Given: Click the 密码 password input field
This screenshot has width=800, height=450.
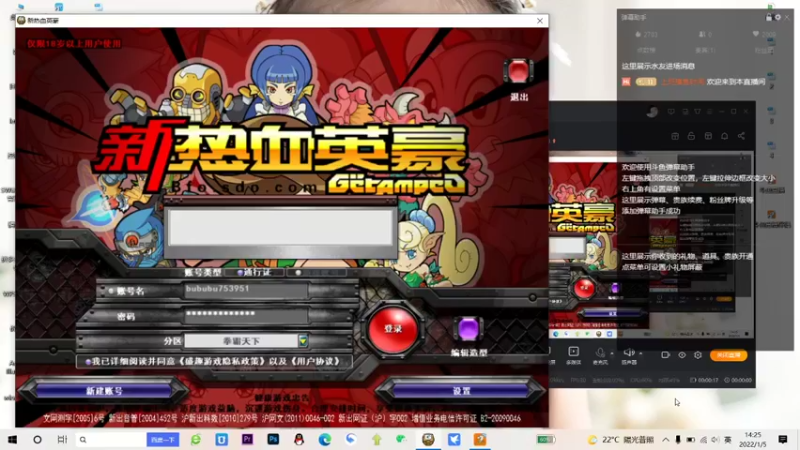Looking at the screenshot, I should [246, 314].
